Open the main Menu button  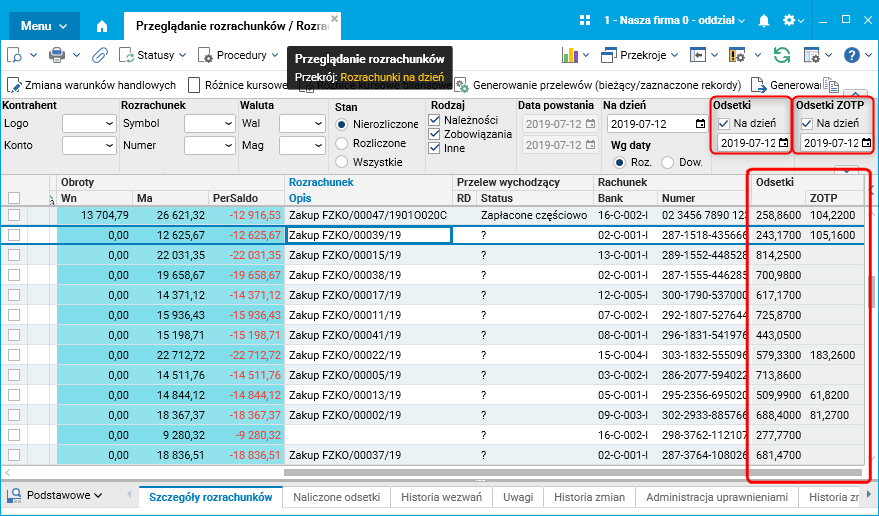pyautogui.click(x=44, y=25)
